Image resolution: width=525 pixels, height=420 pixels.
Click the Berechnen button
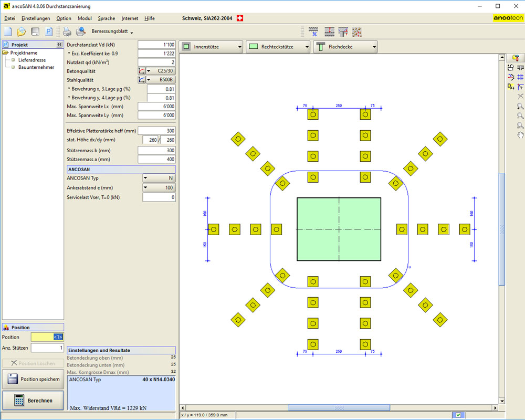(33, 401)
